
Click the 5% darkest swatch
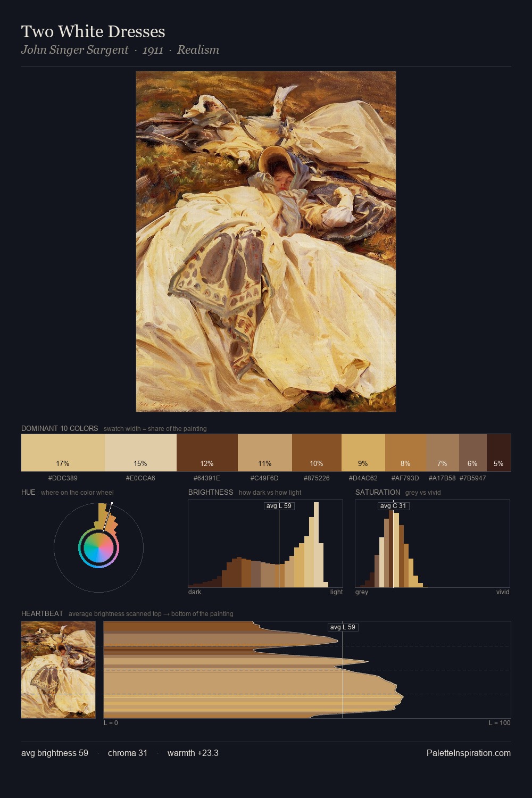point(498,453)
